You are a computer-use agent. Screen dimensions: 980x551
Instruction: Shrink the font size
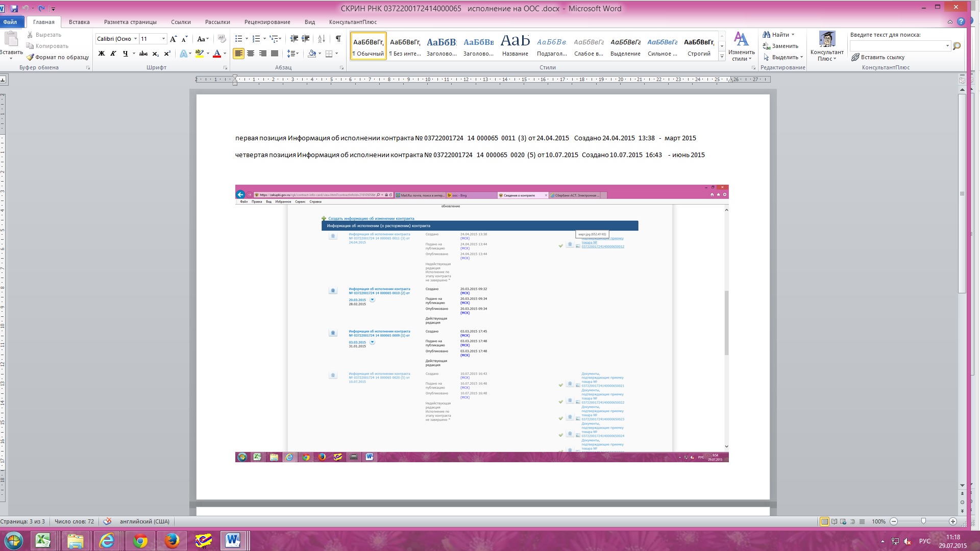184,39
